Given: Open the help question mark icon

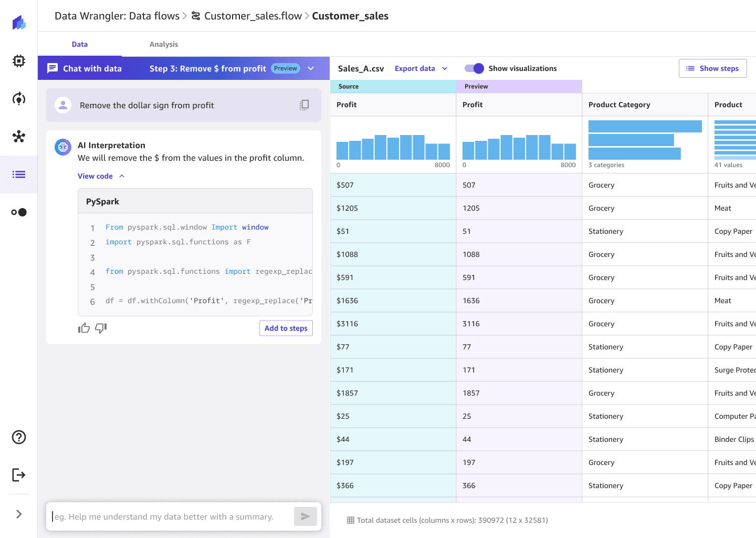Looking at the screenshot, I should click(x=19, y=437).
